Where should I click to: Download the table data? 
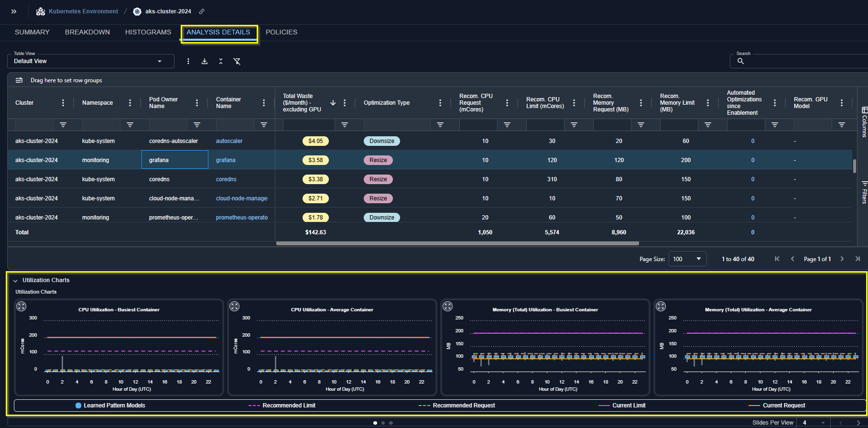[205, 61]
